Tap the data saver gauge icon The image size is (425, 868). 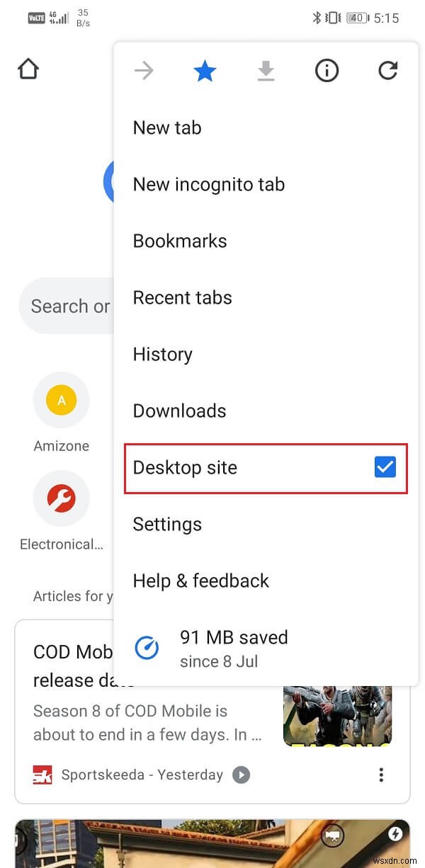pos(147,647)
